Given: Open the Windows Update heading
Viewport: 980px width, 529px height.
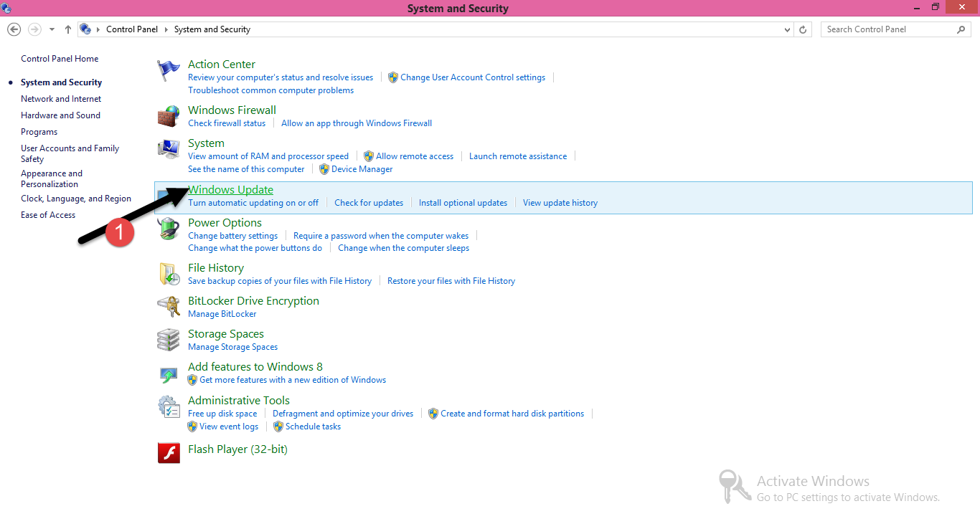Looking at the screenshot, I should [x=230, y=190].
